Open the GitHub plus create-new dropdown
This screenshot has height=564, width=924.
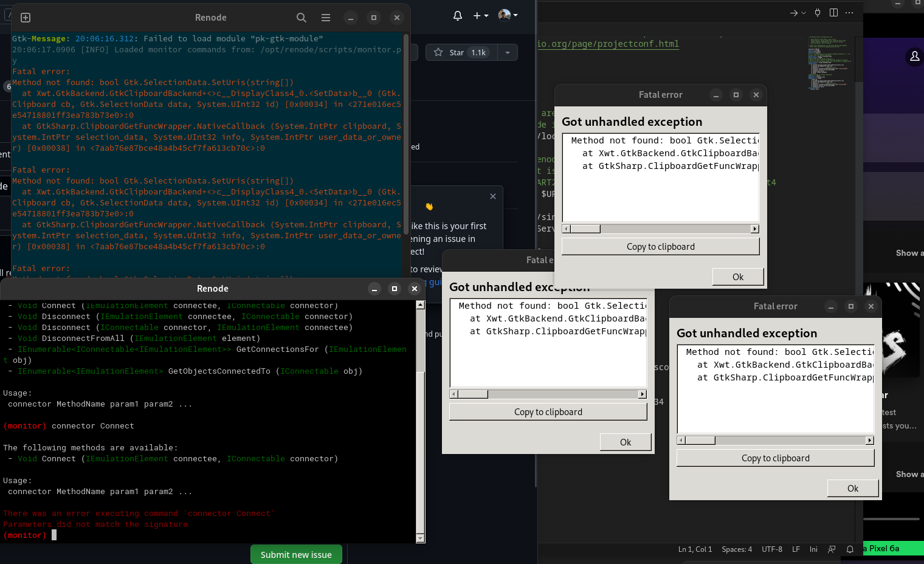[x=481, y=16]
